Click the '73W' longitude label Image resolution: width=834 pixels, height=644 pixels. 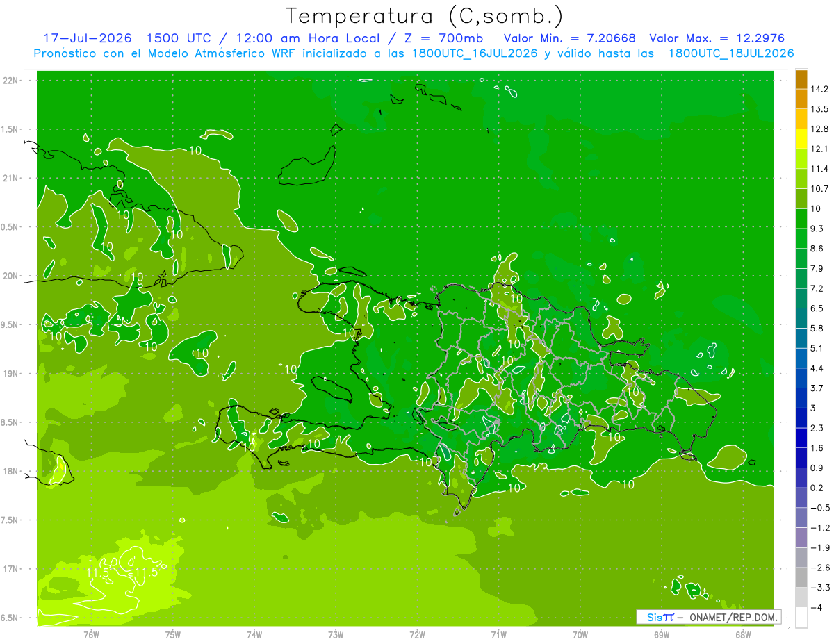[x=336, y=635]
